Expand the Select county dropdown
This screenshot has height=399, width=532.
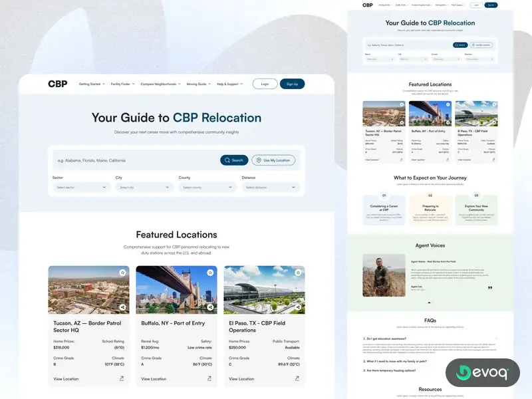pyautogui.click(x=207, y=188)
